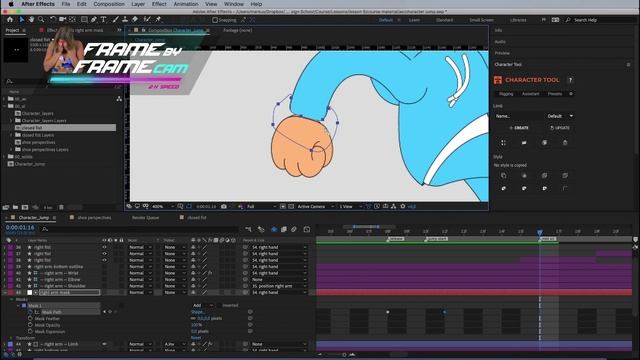Choose the Brush tool

point(116,20)
